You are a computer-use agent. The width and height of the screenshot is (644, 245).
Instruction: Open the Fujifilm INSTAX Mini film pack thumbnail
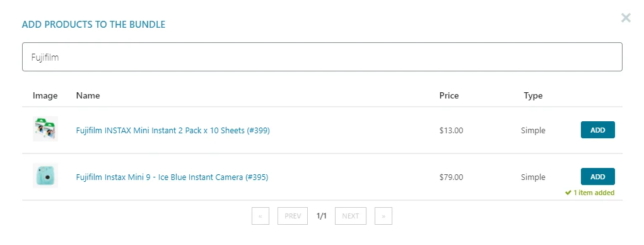tap(45, 129)
